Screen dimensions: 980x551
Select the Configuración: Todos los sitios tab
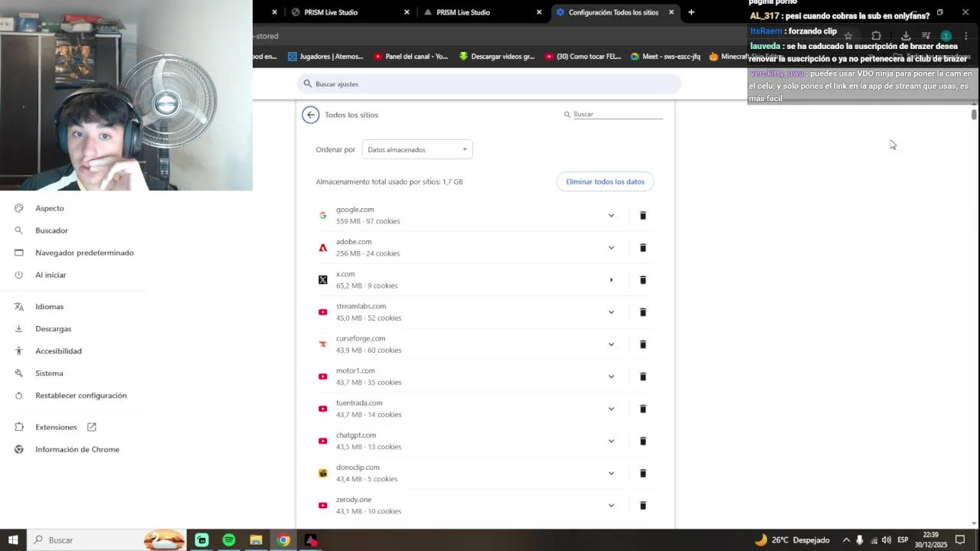[615, 12]
